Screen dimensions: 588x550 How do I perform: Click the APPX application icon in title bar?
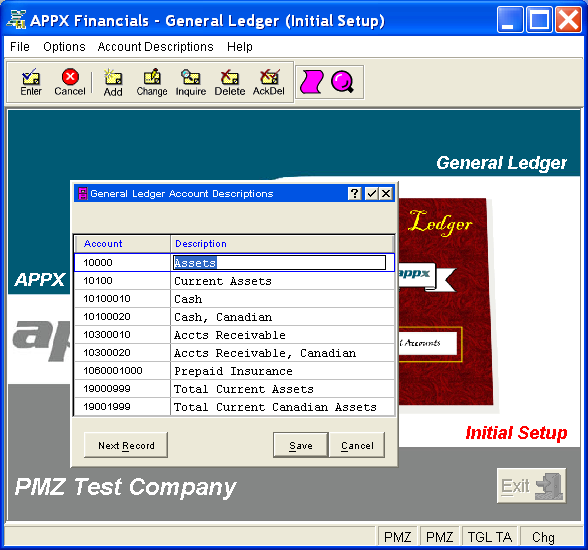pos(16,19)
